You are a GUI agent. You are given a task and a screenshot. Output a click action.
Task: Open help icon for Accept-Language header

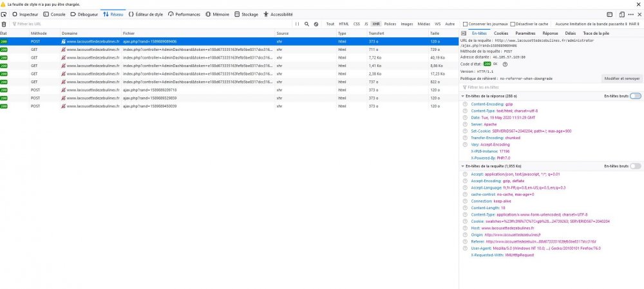[465, 187]
